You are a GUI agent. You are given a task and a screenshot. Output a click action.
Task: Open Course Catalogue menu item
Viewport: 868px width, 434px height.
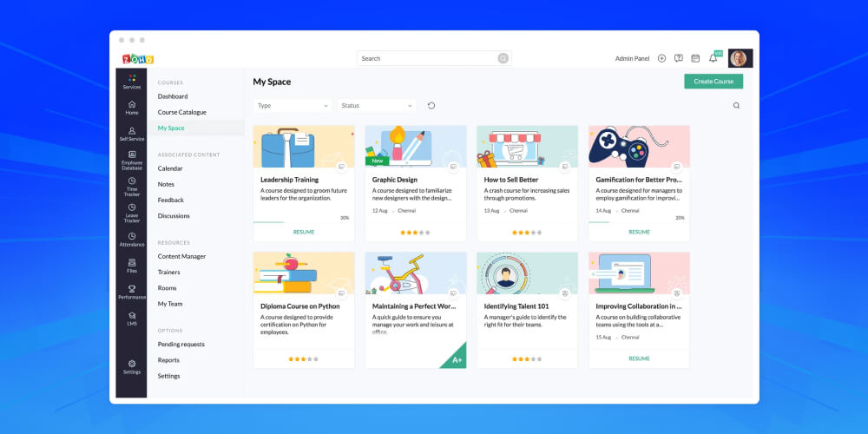point(182,112)
